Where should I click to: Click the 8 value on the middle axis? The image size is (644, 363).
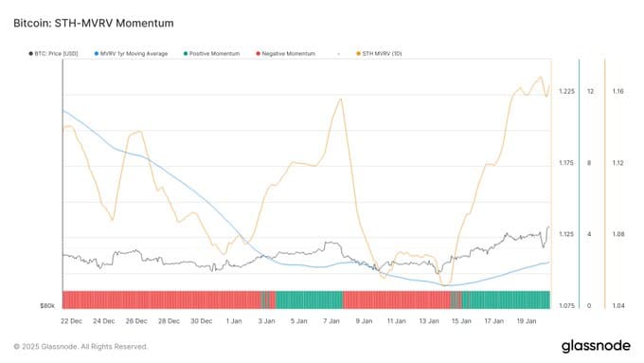pyautogui.click(x=589, y=163)
